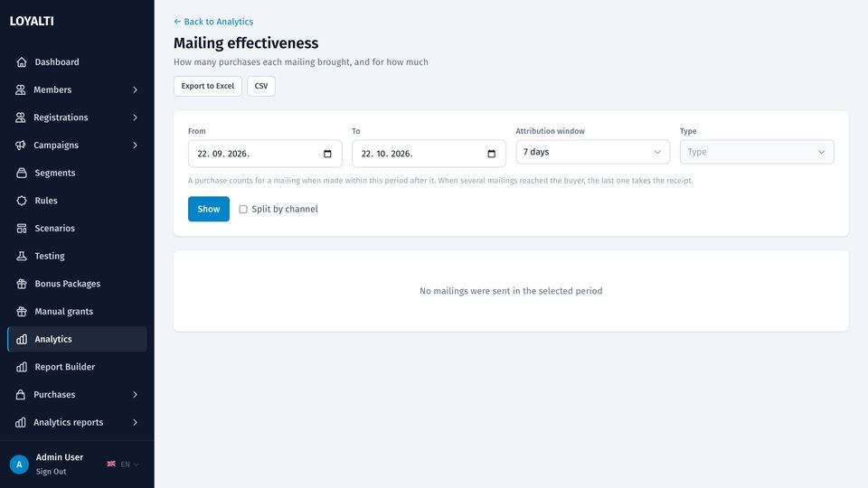Click the Dashboard home icon
The width and height of the screenshot is (868, 488).
click(22, 62)
